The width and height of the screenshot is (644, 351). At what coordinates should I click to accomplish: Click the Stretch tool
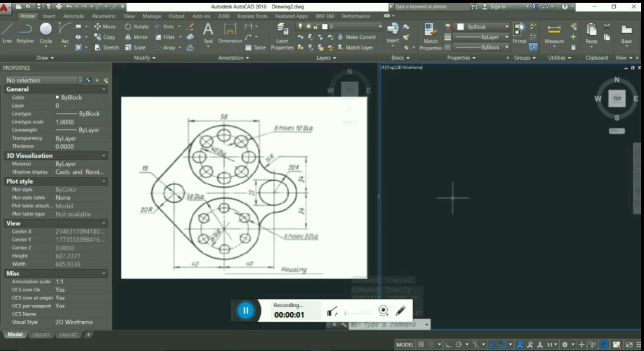(x=107, y=47)
